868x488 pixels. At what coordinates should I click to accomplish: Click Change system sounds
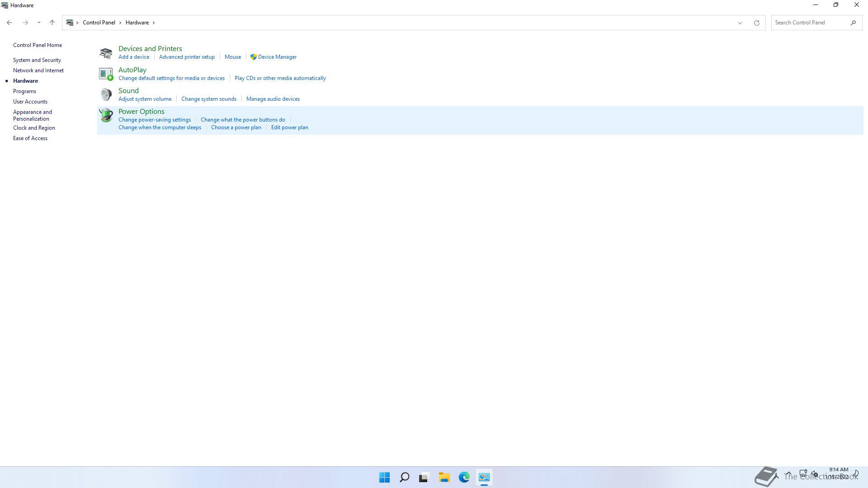[209, 99]
